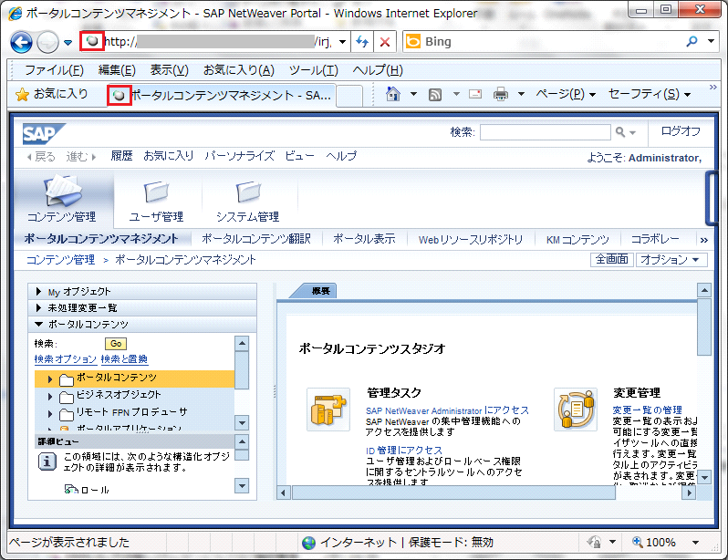This screenshot has width=728, height=560.
Task: Click the リモート FPN プロデューサ folder icon
Action: click(67, 414)
